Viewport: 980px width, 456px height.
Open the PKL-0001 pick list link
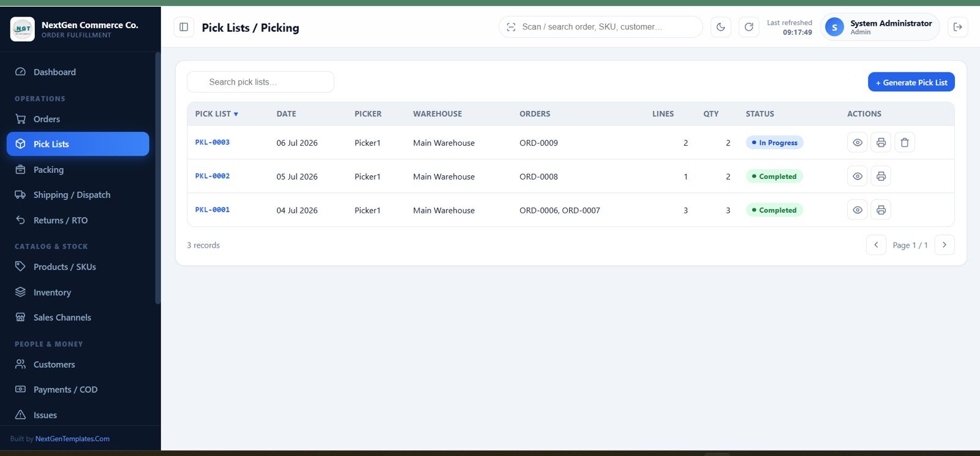pos(213,210)
